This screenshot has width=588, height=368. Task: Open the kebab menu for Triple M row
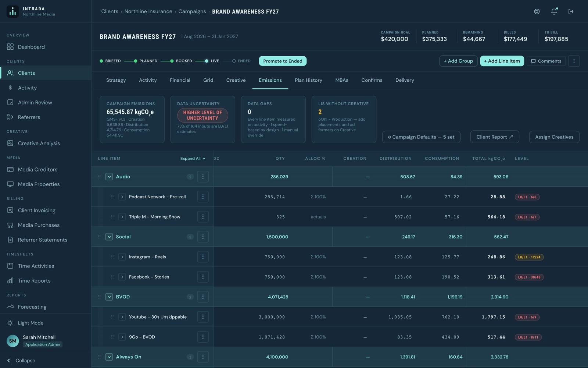pos(203,217)
